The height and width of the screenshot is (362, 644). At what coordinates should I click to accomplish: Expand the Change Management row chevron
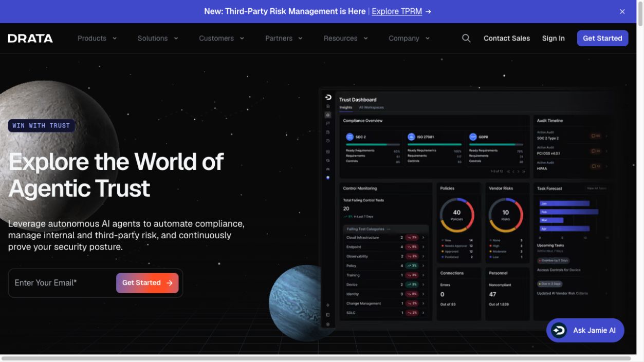(x=424, y=303)
